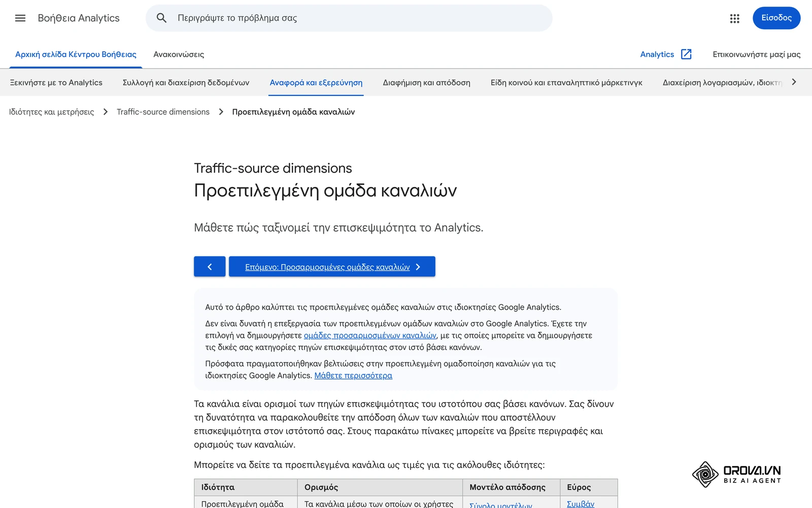Open Συμβάν link in Εύρος column
Image resolution: width=812 pixels, height=508 pixels.
coord(581,503)
